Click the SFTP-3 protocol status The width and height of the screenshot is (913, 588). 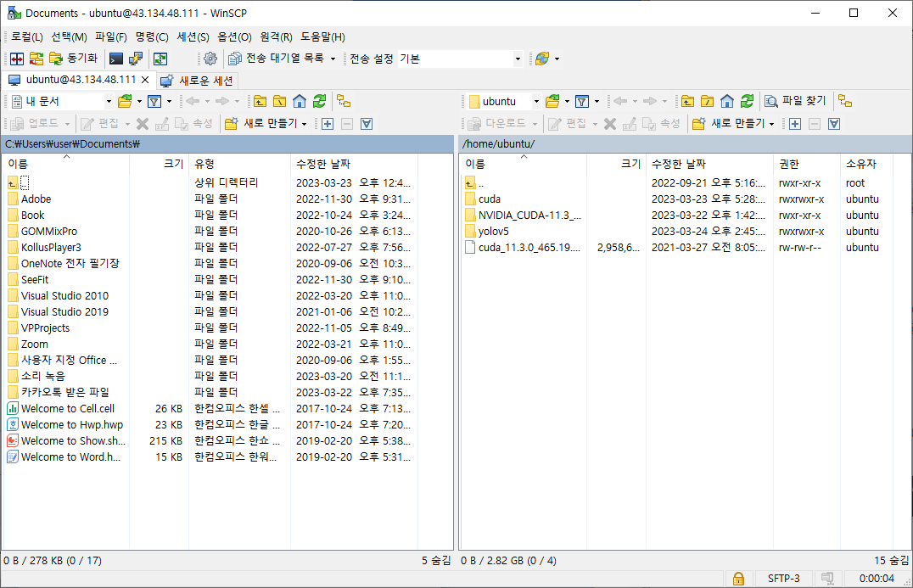click(783, 579)
